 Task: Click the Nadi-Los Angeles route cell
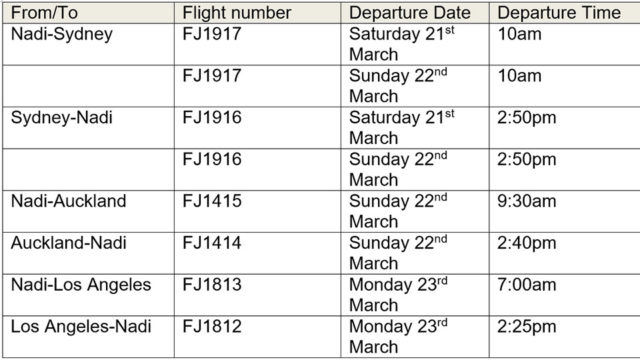click(89, 295)
